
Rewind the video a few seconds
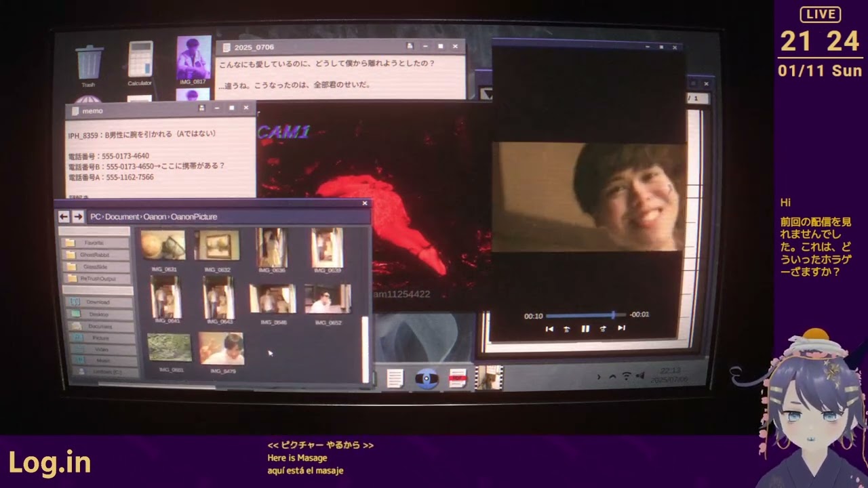[x=567, y=329]
